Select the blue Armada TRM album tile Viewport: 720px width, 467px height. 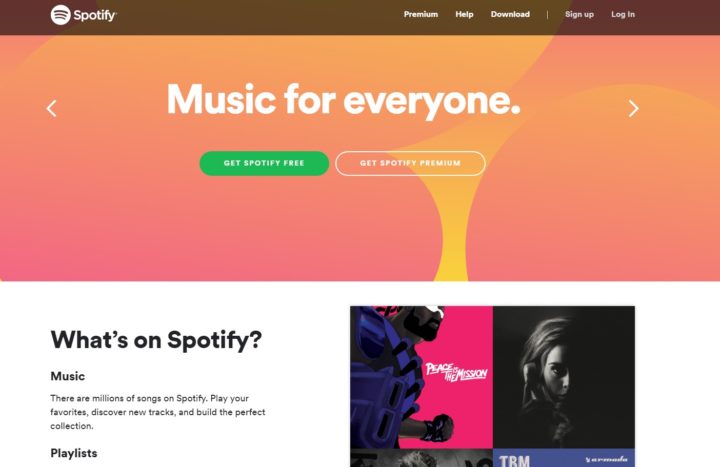click(564, 458)
